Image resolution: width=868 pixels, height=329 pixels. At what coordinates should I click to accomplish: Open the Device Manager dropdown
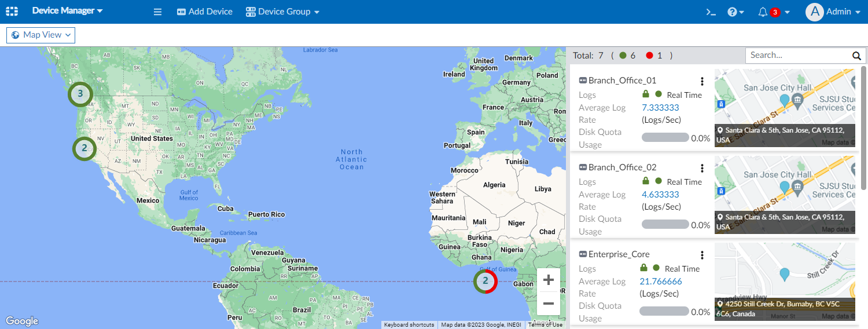click(x=67, y=11)
